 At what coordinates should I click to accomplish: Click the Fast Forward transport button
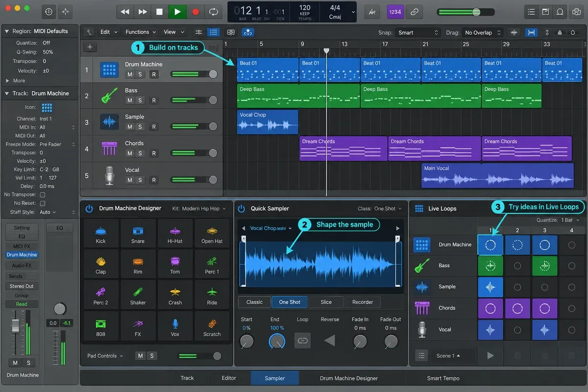click(143, 11)
